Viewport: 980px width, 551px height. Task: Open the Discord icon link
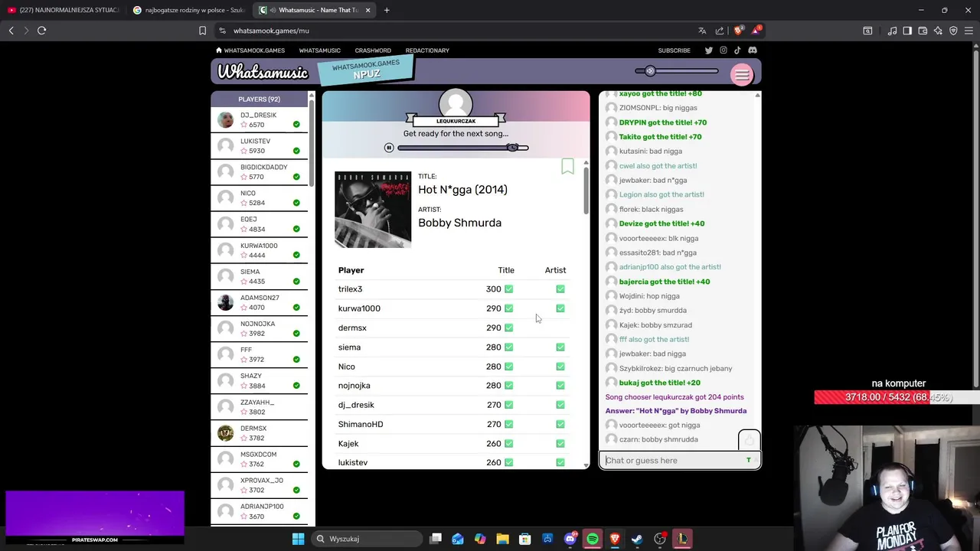753,51
